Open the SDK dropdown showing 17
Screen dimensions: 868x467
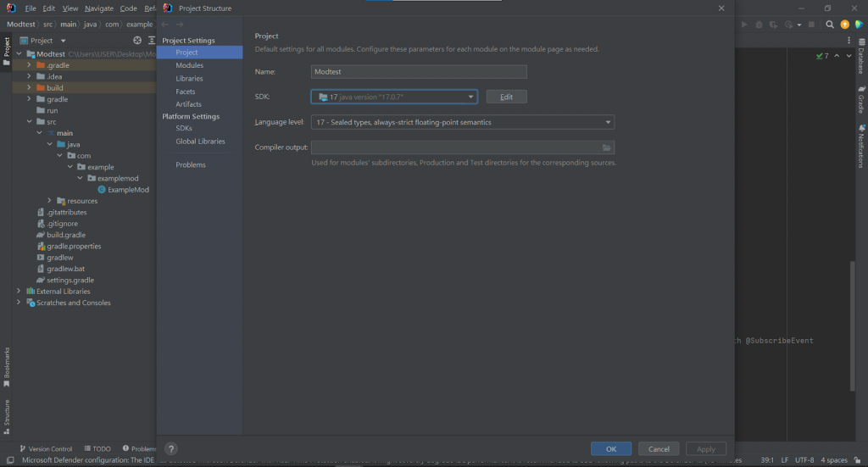coord(394,97)
